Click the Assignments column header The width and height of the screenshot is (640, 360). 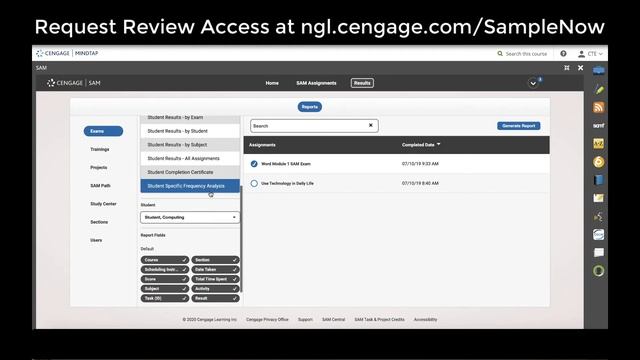(x=262, y=145)
